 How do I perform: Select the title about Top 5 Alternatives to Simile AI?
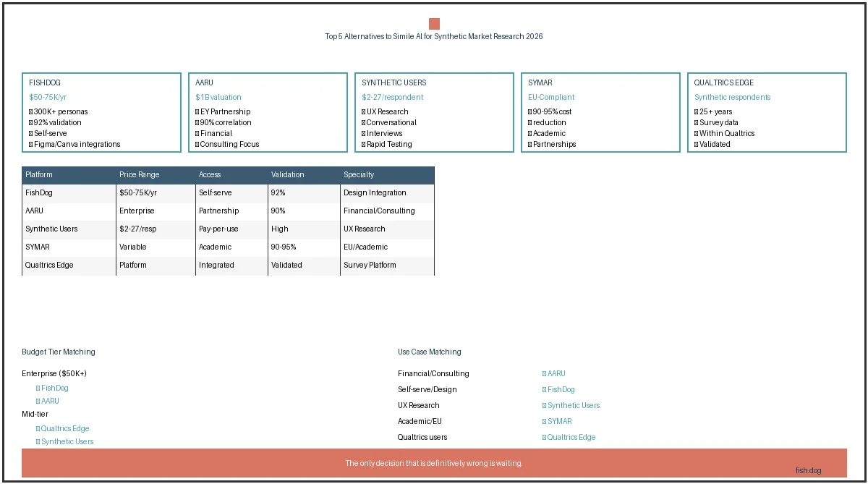pyautogui.click(x=434, y=36)
